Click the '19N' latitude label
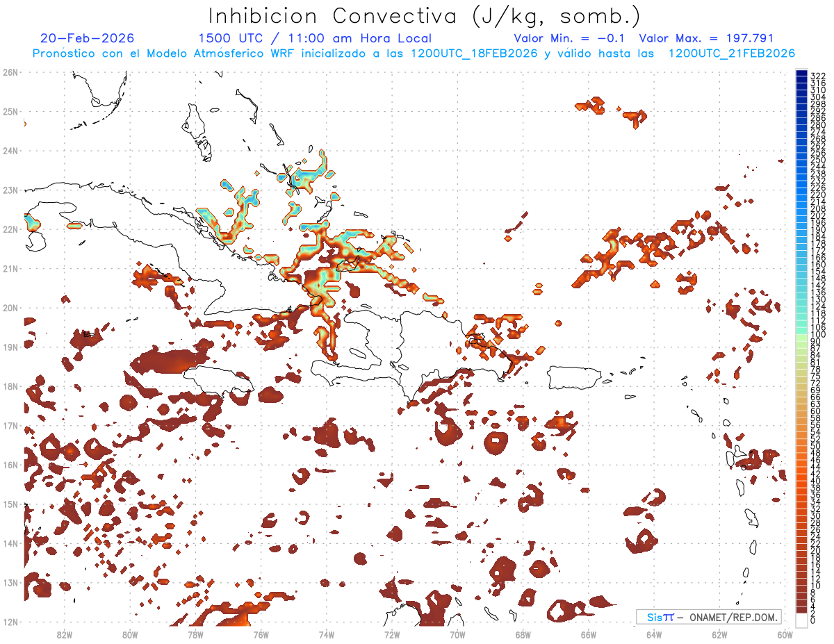834x644 pixels. pyautogui.click(x=10, y=347)
